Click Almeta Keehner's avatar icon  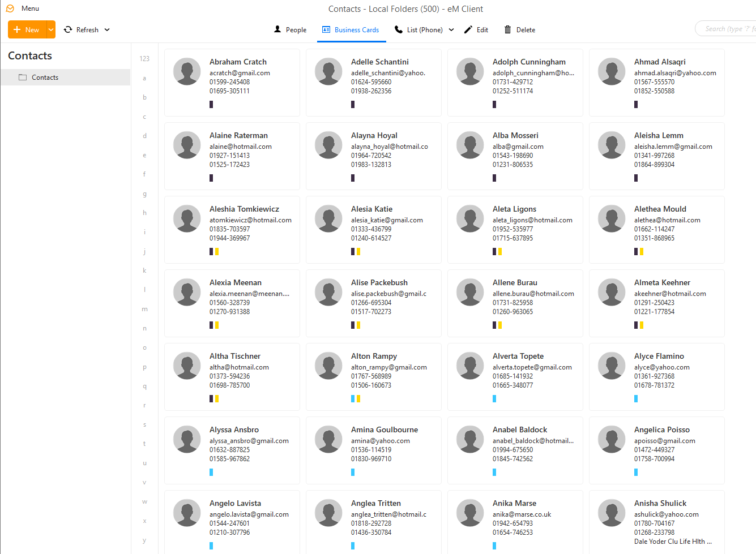(612, 293)
